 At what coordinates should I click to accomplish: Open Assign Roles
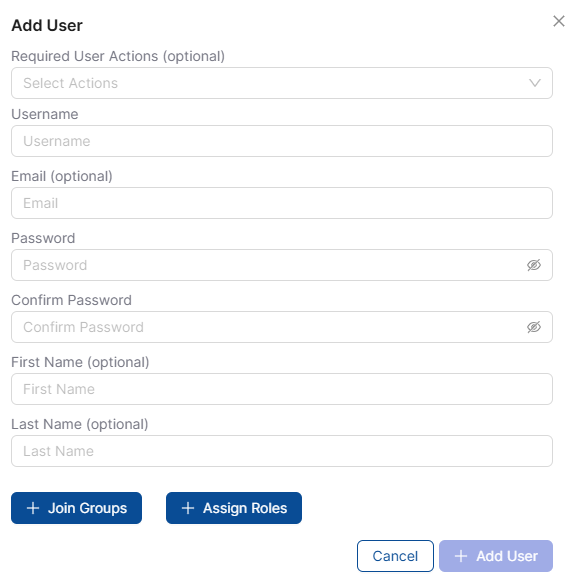(234, 508)
